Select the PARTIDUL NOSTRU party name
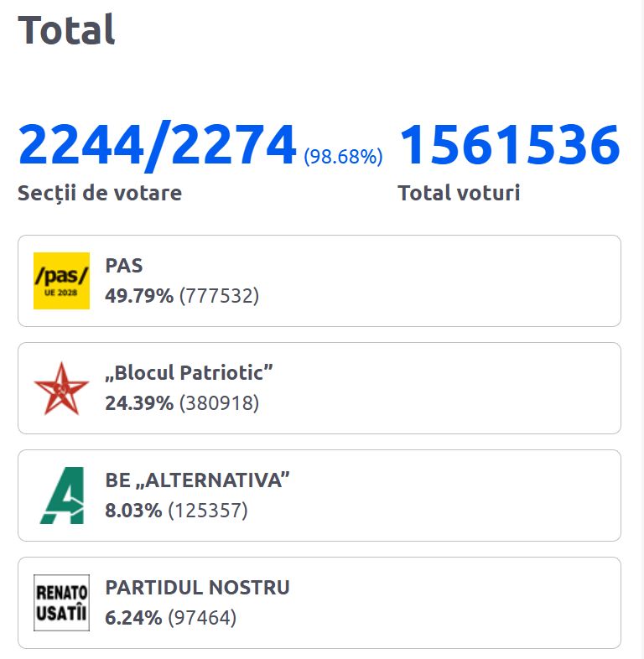This screenshot has height=659, width=644. click(197, 588)
